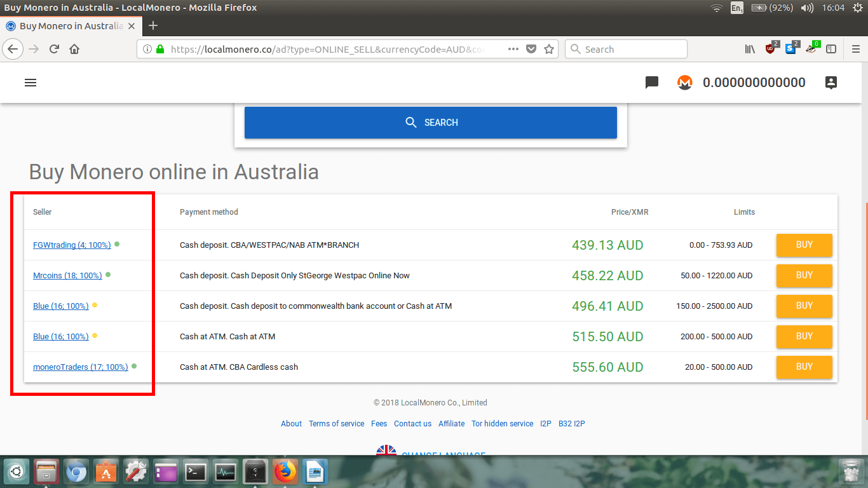Open the blue S extension icon
Viewport: 868px width, 488px height.
coord(792,48)
